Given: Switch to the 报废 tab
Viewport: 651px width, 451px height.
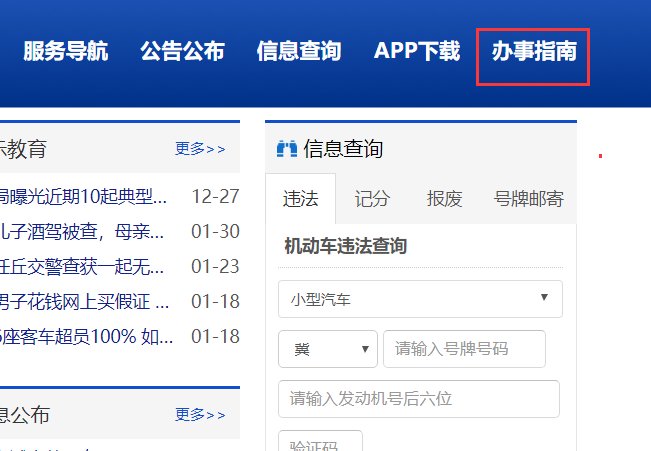Looking at the screenshot, I should [444, 199].
